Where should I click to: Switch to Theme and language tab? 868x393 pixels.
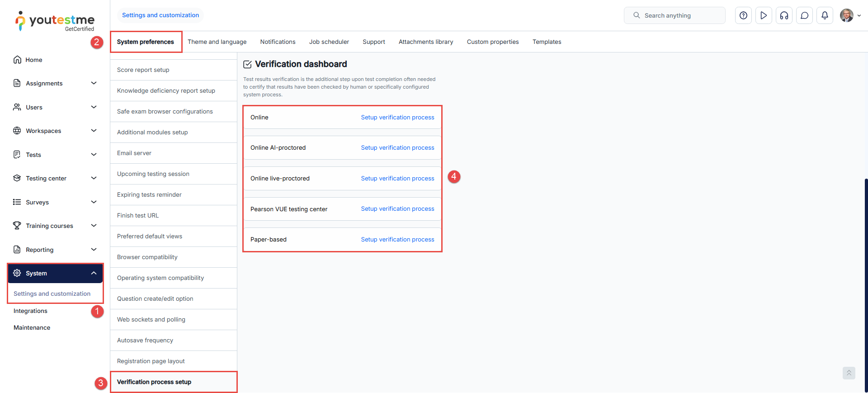click(217, 42)
